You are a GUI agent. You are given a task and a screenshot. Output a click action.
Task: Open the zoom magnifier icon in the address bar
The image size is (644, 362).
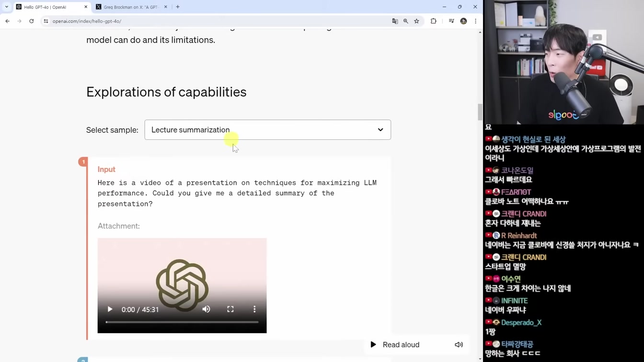pos(406,21)
